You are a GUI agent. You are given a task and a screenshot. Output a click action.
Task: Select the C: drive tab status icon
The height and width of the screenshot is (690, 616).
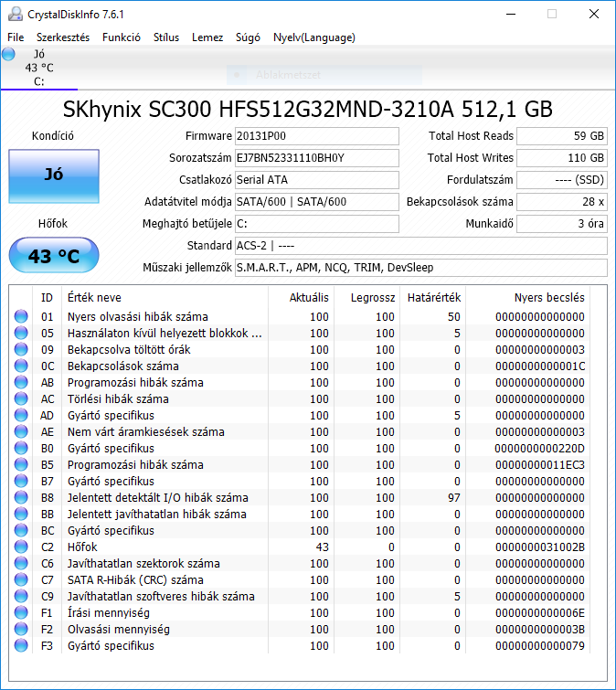(8, 54)
